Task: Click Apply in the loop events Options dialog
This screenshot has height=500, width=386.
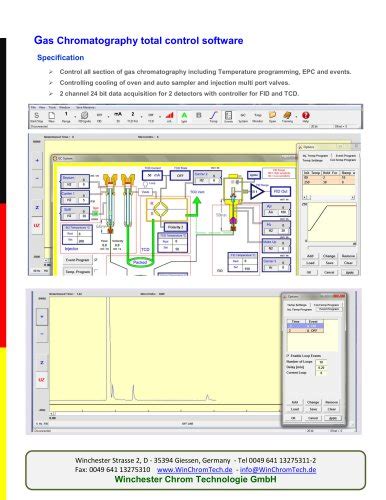Action: (x=333, y=418)
